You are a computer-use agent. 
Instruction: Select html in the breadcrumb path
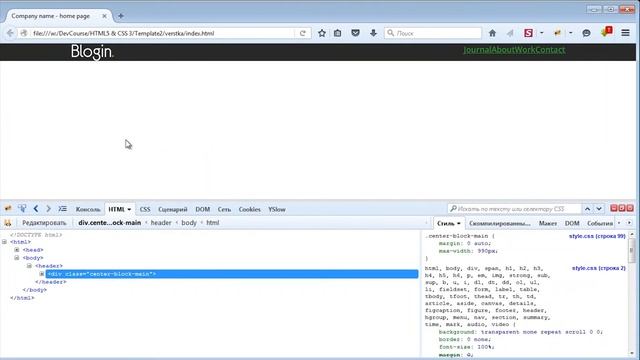[213, 223]
